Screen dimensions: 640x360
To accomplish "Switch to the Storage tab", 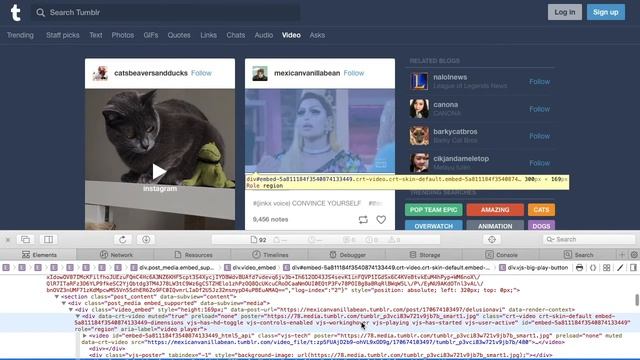I will pos(424,255).
